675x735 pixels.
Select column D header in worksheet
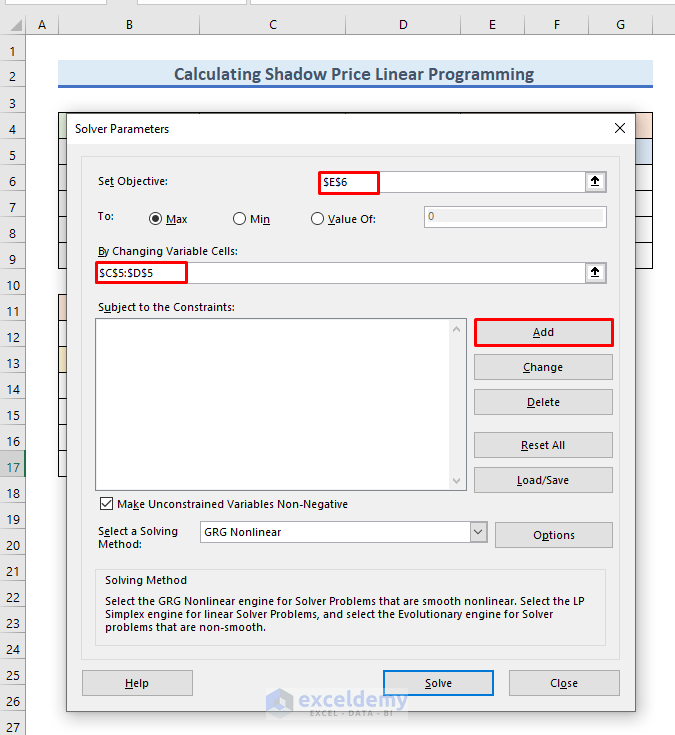coord(403,25)
